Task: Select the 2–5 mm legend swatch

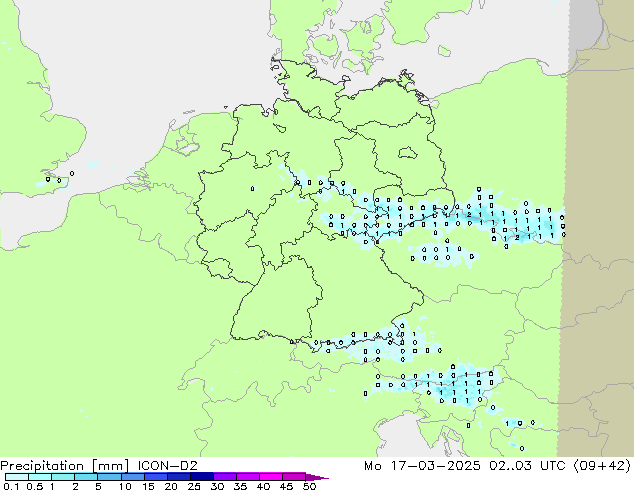Action: tap(86, 477)
